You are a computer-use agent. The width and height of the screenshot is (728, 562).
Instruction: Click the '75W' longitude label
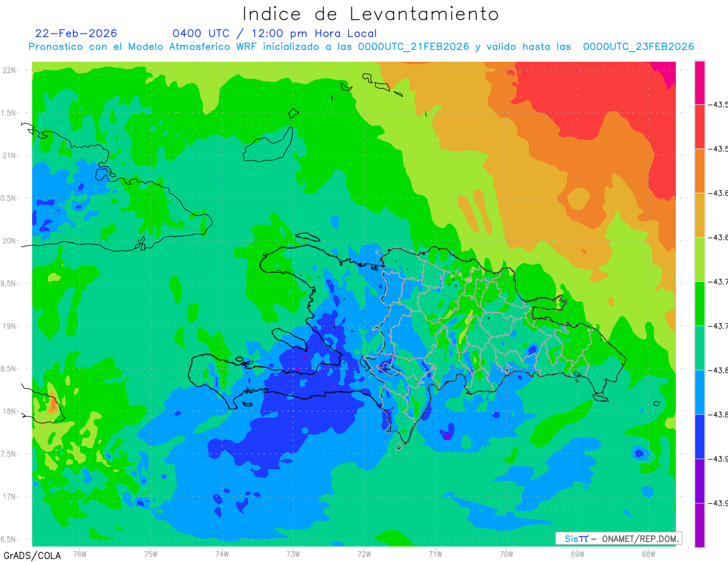pyautogui.click(x=151, y=554)
